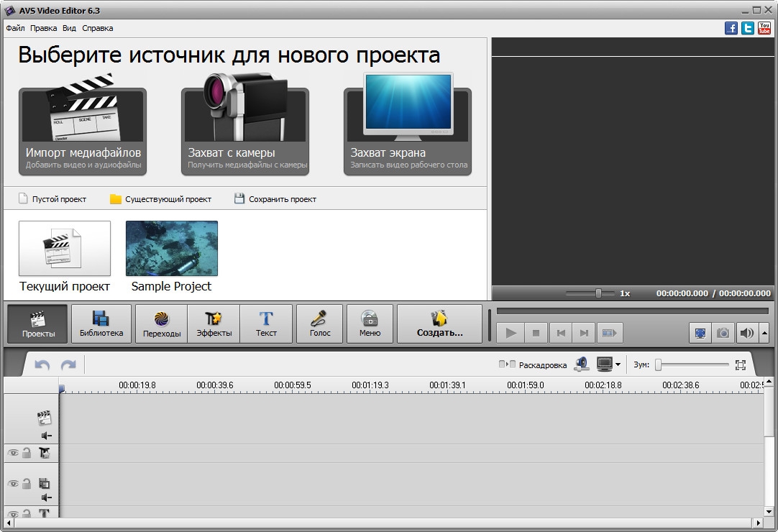Open the Справка menu
Screen dimensions: 778x532
[x=97, y=28]
